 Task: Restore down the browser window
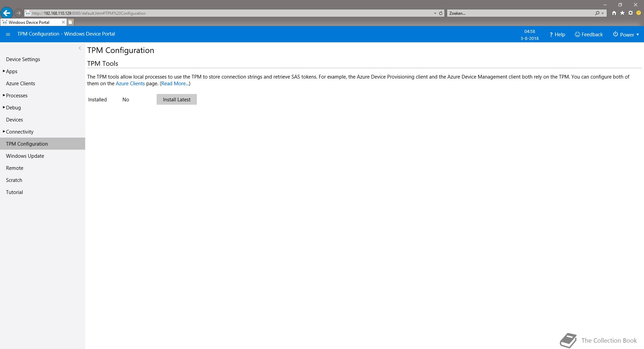click(x=620, y=5)
